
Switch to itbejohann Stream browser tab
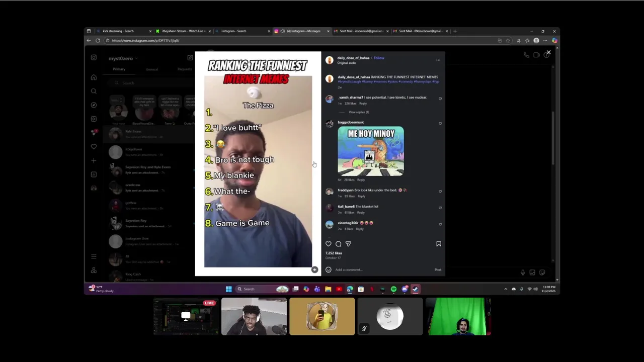pos(183,31)
